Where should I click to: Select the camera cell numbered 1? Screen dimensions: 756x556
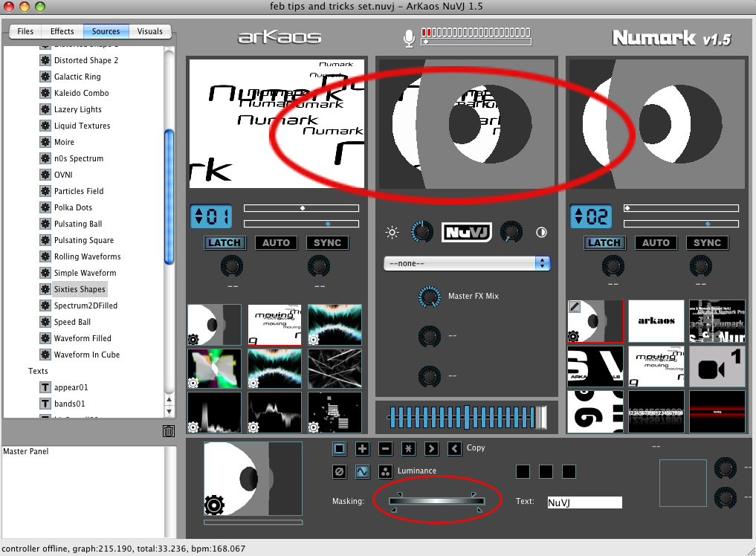tap(717, 366)
